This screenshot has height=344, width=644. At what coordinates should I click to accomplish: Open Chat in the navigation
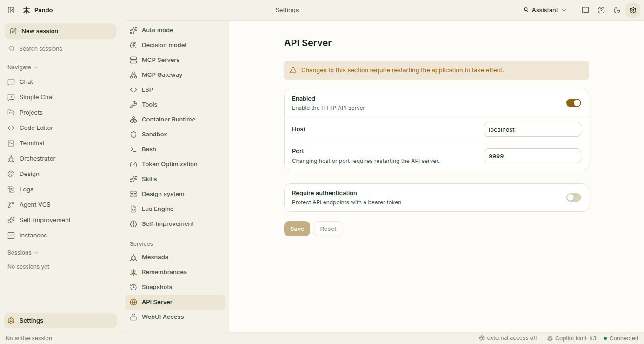pos(60,82)
